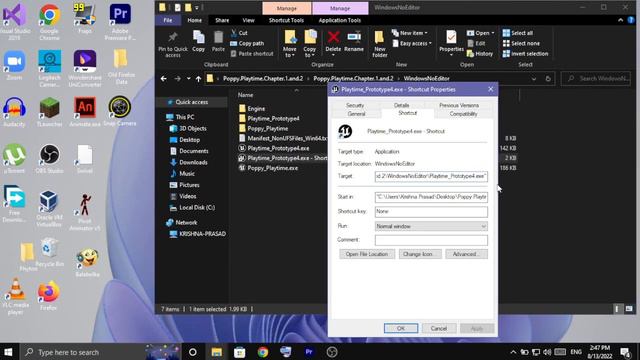Viewport: 640px width, 360px height.
Task: Refresh the Explorer address bar
Action: (x=548, y=78)
